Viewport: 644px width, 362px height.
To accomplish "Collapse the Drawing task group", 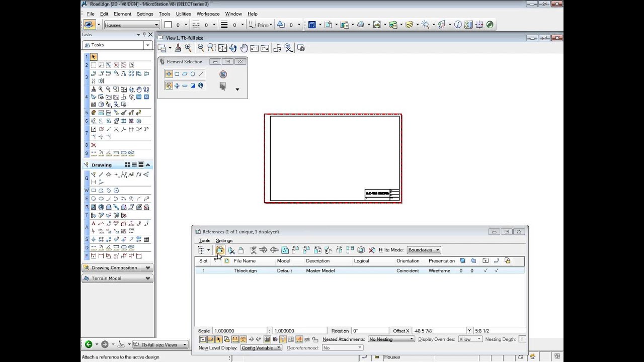I will pyautogui.click(x=148, y=165).
